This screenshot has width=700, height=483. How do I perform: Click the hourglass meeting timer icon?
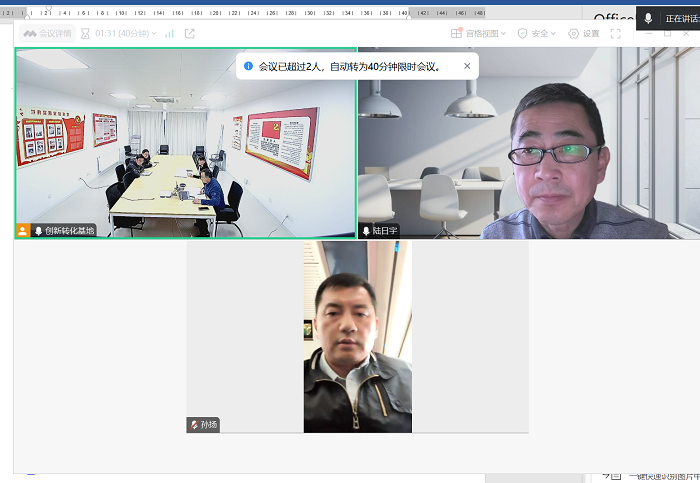85,33
